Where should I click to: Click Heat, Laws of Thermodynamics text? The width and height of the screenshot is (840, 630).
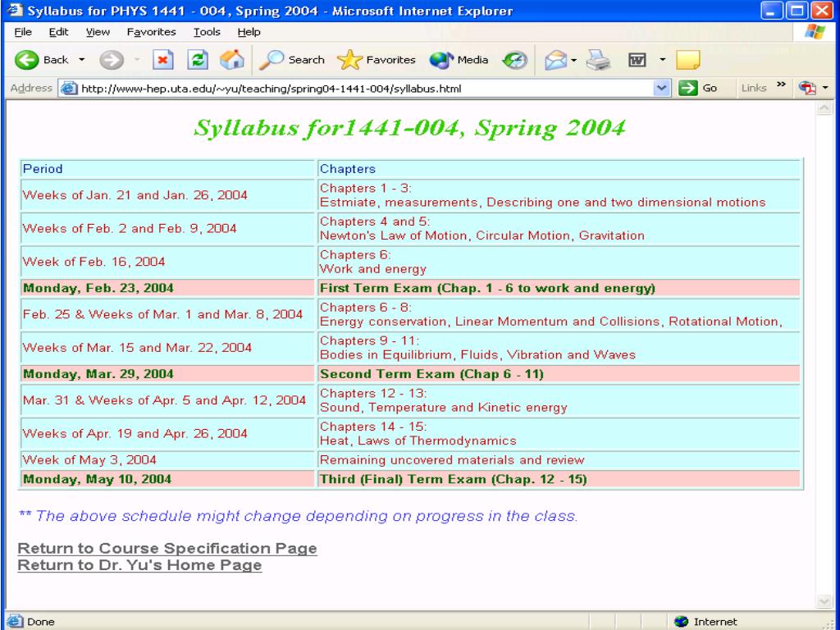[x=418, y=441]
